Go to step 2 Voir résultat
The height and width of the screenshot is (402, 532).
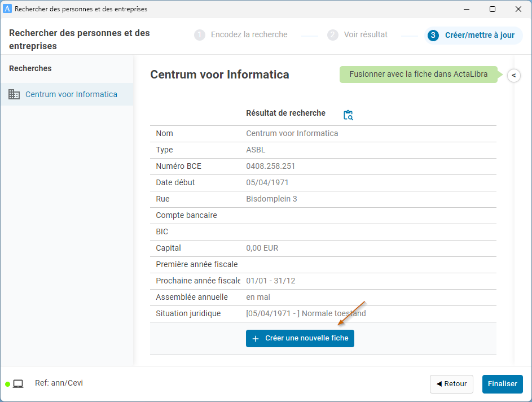point(357,34)
